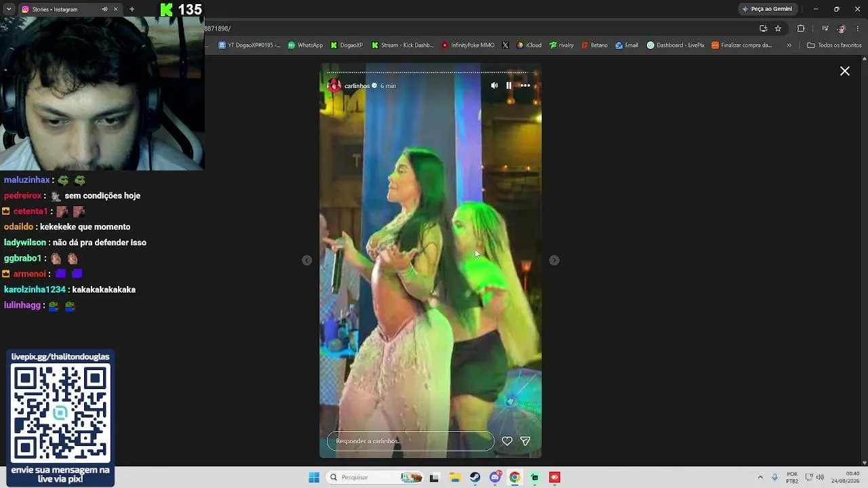Open the POR PTB2 language switcher
This screenshot has height=488, width=868.
point(792,477)
